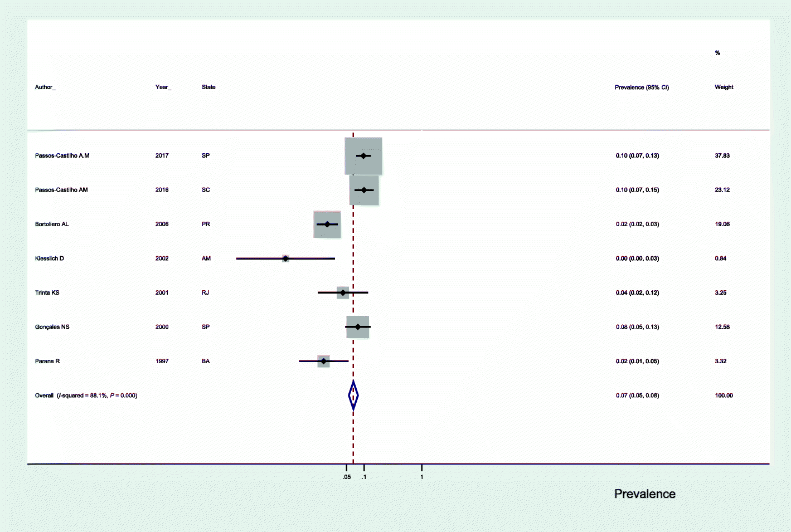Click the Parana R point estimate marker
This screenshot has height=532, width=791.
coord(324,362)
